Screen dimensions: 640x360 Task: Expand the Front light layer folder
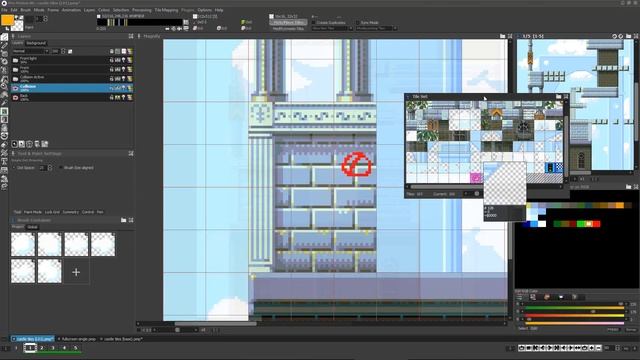(x=16, y=60)
